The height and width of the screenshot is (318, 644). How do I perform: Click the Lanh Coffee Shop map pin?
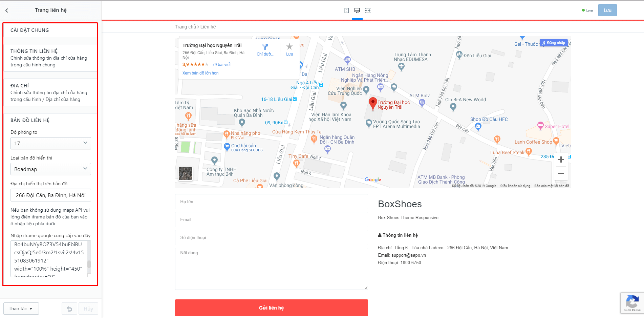[556, 141]
